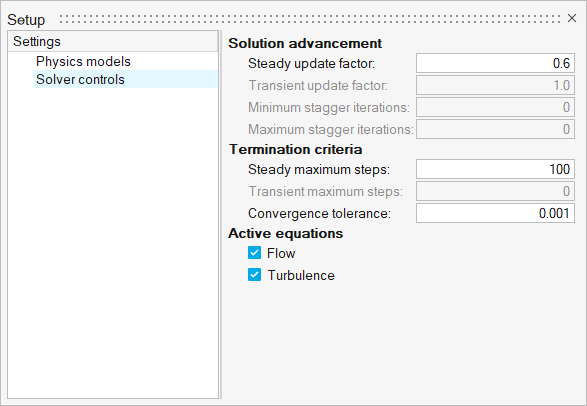The image size is (587, 406).
Task: Grab the dotted Setup title bar handle
Action: (x=310, y=19)
